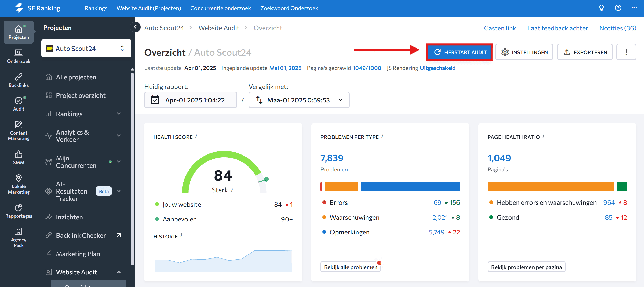Click the blue Opmerkingen bar segment
644x287 pixels.
coord(410,187)
